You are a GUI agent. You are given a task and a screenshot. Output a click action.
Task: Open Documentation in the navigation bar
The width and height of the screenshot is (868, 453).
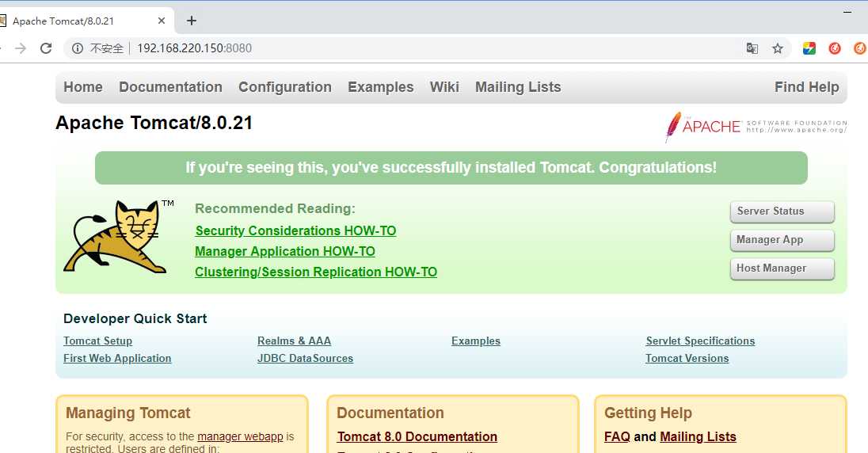click(x=170, y=87)
